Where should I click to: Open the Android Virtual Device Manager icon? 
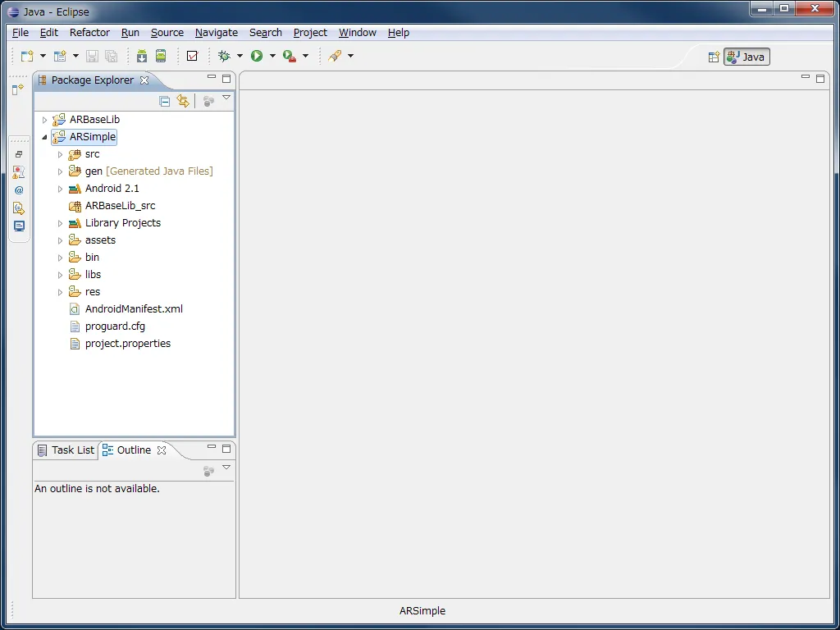coord(161,56)
